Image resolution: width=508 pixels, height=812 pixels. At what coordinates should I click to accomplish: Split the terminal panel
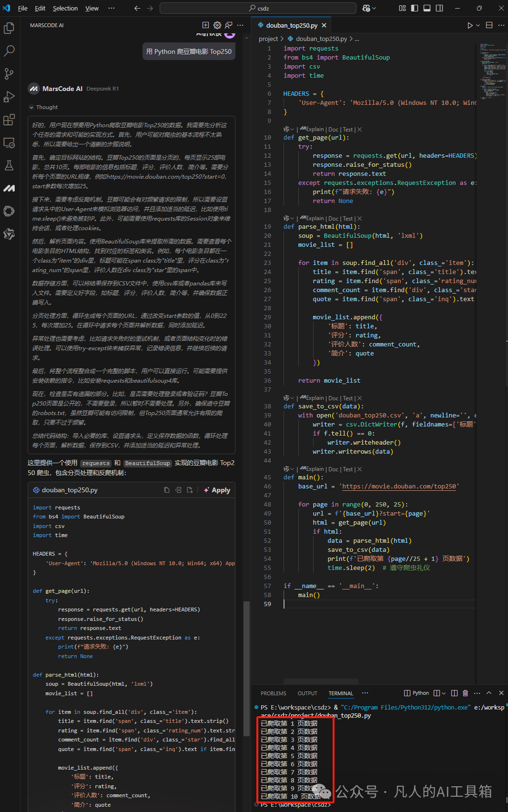(454, 693)
